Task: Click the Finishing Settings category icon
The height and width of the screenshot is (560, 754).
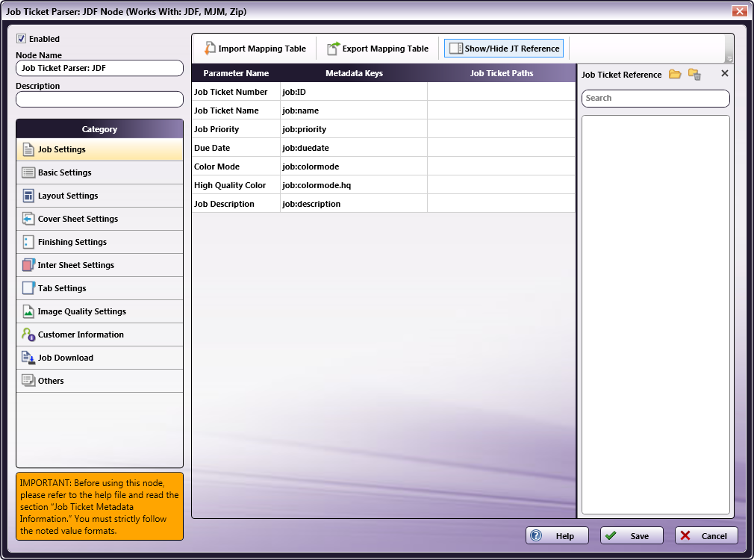Action: click(x=28, y=242)
